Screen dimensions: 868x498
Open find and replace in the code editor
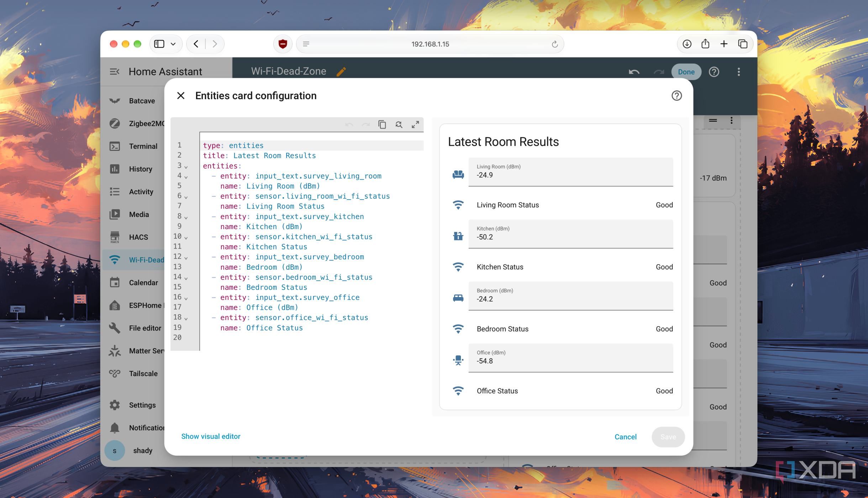coord(399,124)
